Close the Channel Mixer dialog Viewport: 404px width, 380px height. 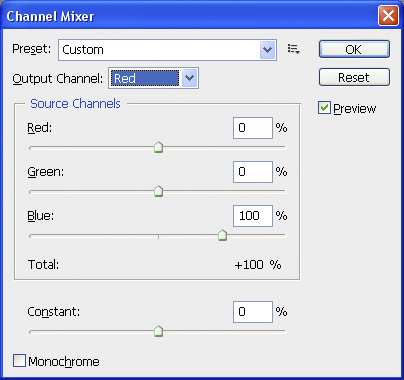click(388, 16)
